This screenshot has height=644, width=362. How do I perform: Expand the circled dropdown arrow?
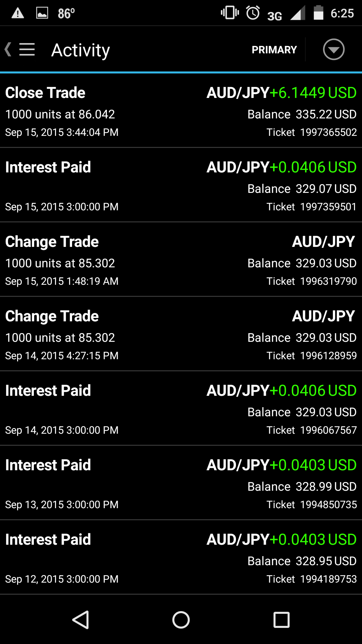(x=334, y=50)
